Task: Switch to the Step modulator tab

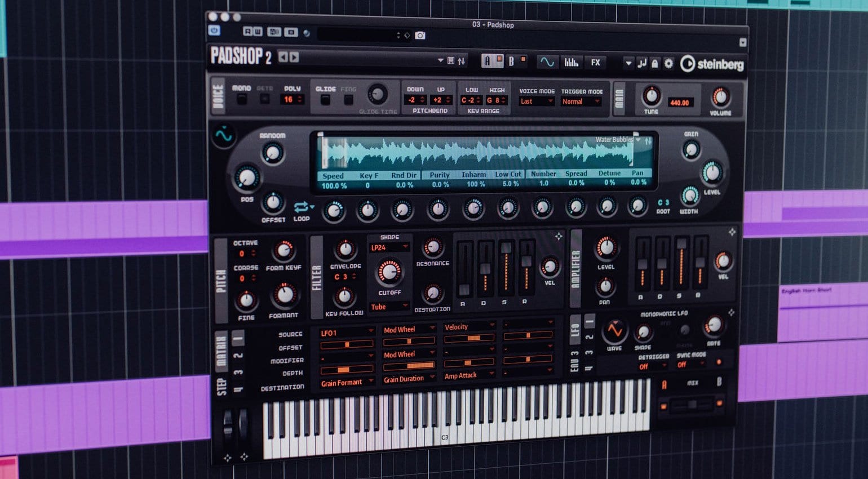Action: [x=222, y=387]
